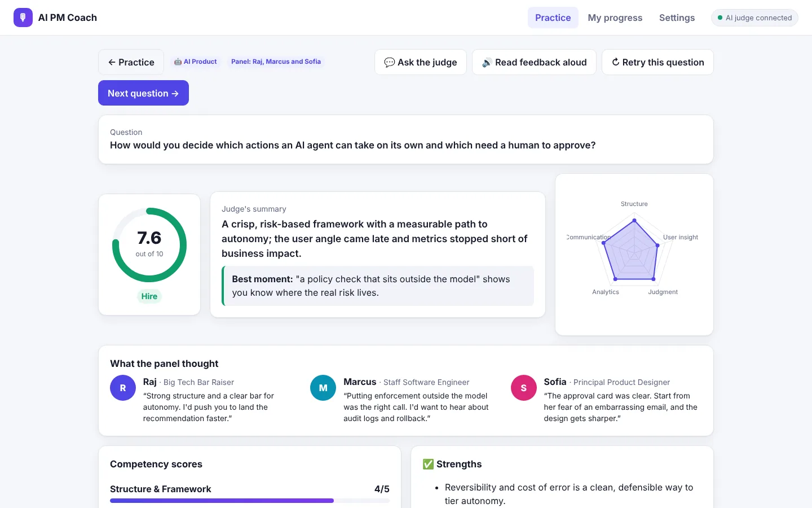812x508 pixels.
Task: Click Retry this question button
Action: pyautogui.click(x=657, y=62)
